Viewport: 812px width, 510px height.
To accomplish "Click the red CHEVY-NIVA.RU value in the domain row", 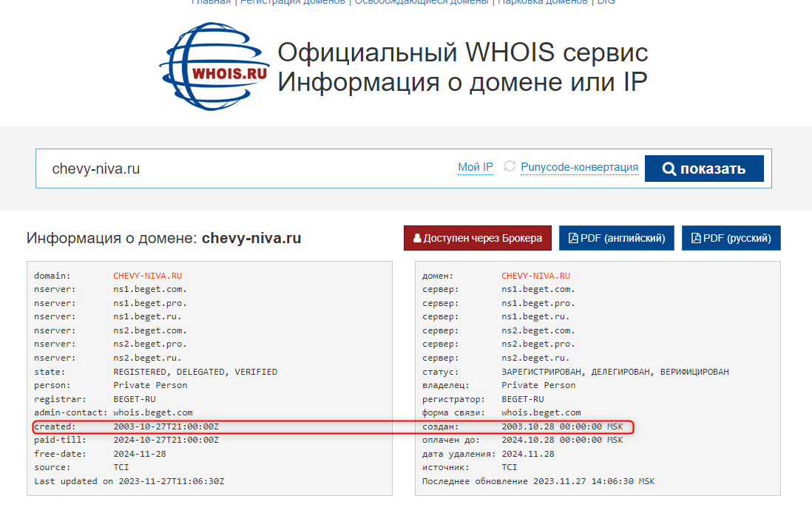I will (148, 276).
